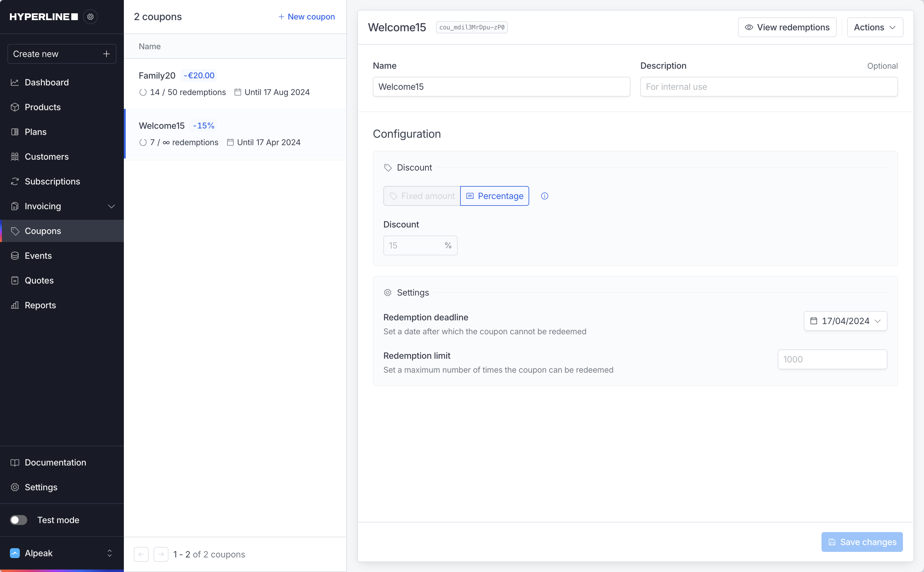The width and height of the screenshot is (924, 572).
Task: Click '14 / 50 redemptions' text
Action: [188, 92]
